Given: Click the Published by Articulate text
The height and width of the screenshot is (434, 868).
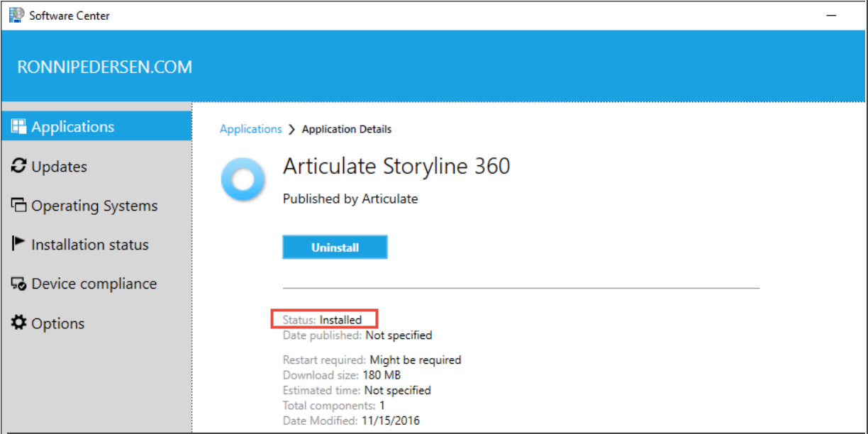Looking at the screenshot, I should pyautogui.click(x=350, y=199).
